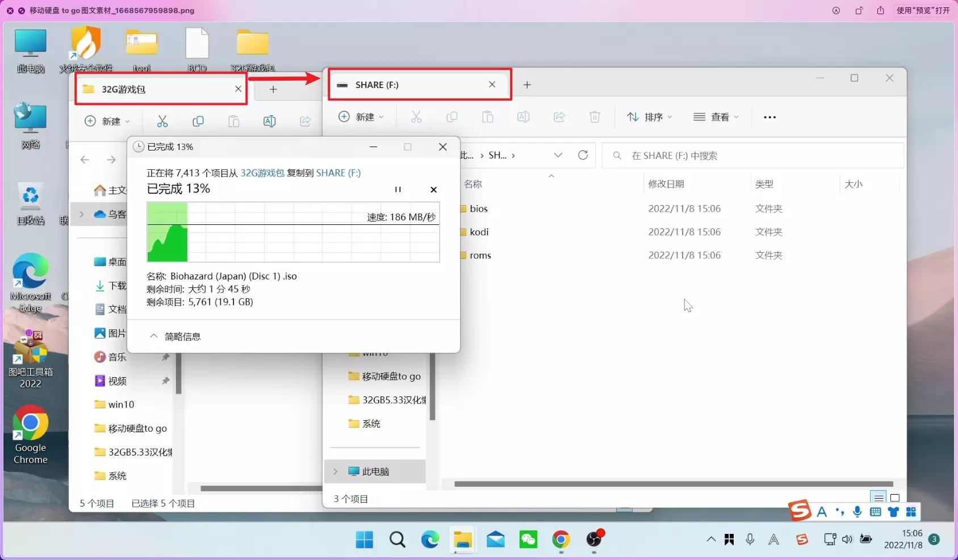Select the copy icon in the toolbar
958x560 pixels.
click(453, 117)
